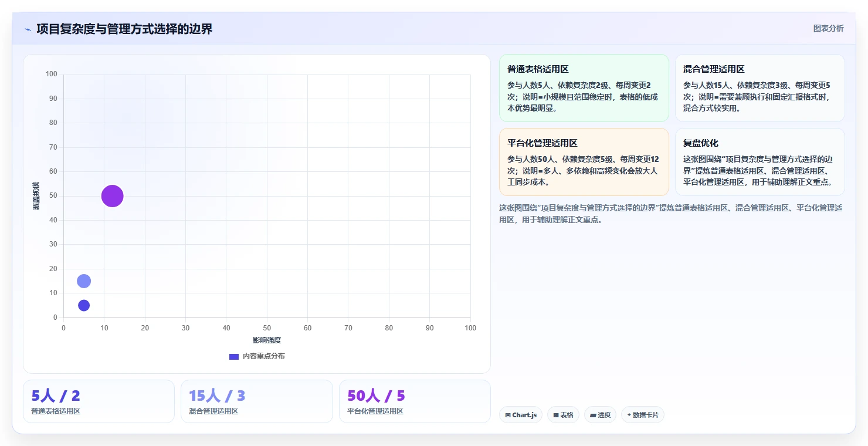The height and width of the screenshot is (446, 868).
Task: Click the large purple bubble at 50
Action: click(x=112, y=196)
